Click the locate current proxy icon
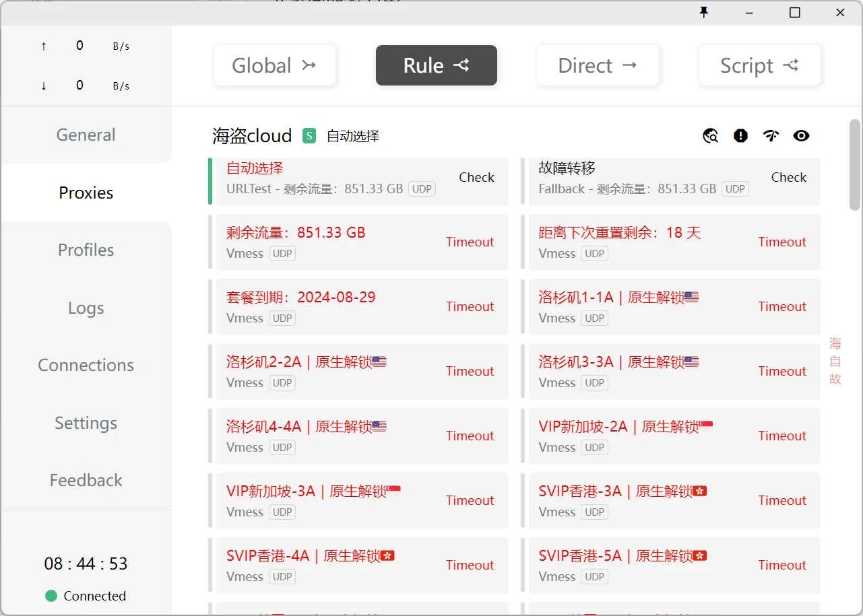Image resolution: width=863 pixels, height=616 pixels. tap(710, 136)
